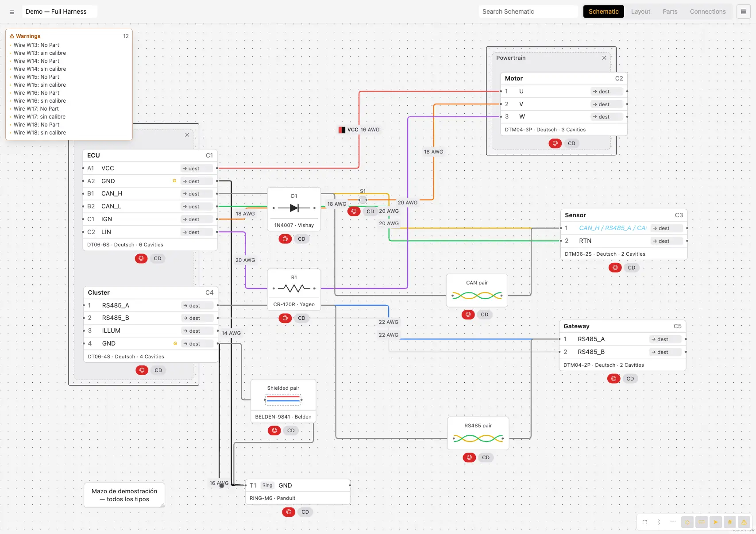Click the red target icon under T1 GND terminal
This screenshot has height=534, width=756.
[289, 512]
